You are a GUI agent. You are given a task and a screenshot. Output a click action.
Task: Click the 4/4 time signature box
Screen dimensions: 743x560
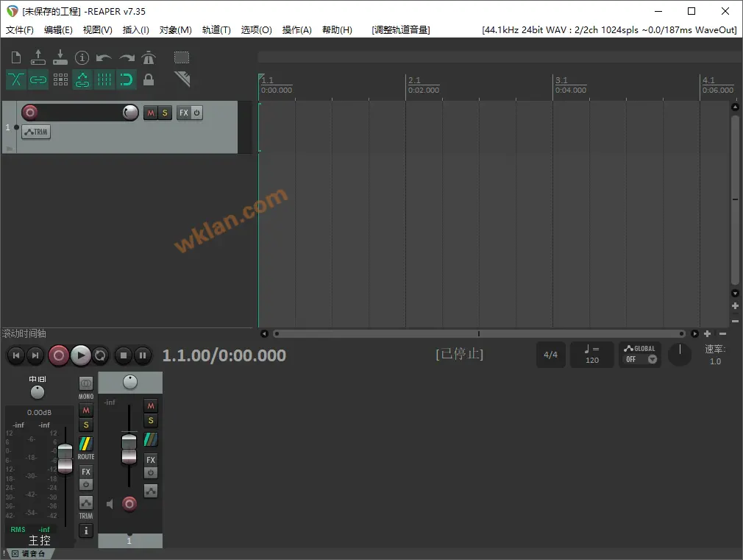pyautogui.click(x=550, y=355)
